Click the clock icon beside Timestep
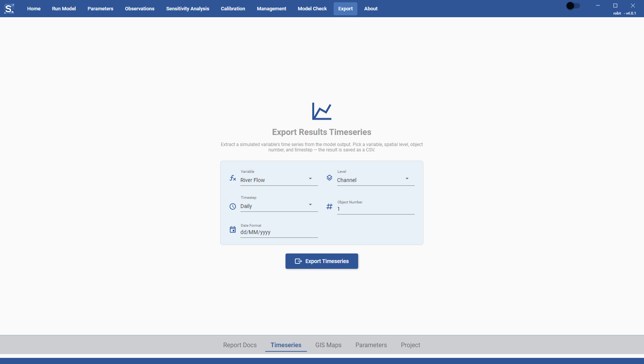 (x=233, y=206)
